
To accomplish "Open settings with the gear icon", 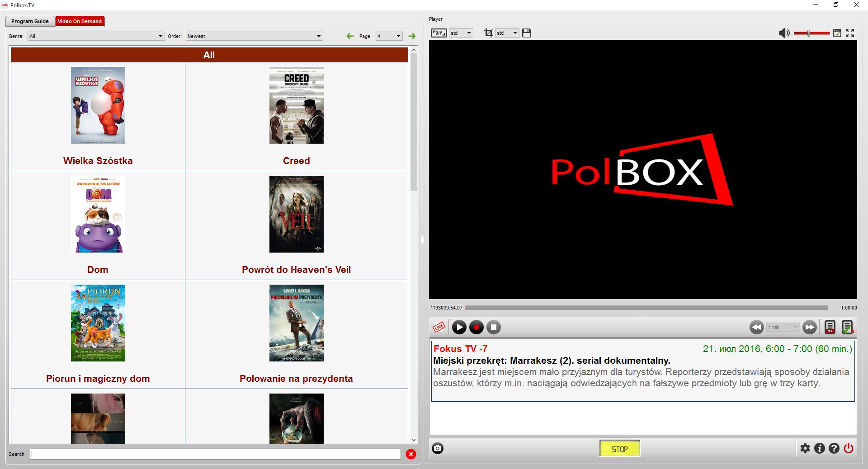I will 805,448.
